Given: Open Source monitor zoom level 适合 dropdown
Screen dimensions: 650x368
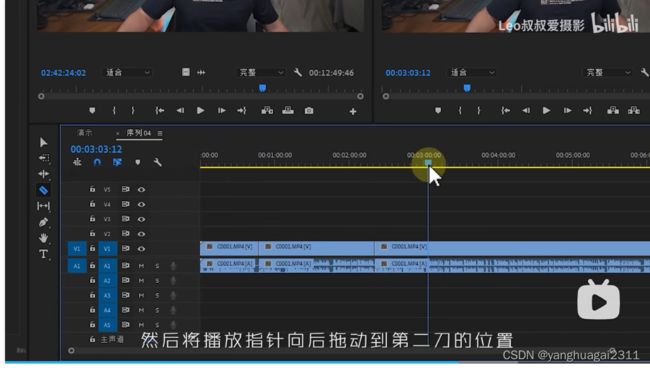Looking at the screenshot, I should pyautogui.click(x=127, y=73).
